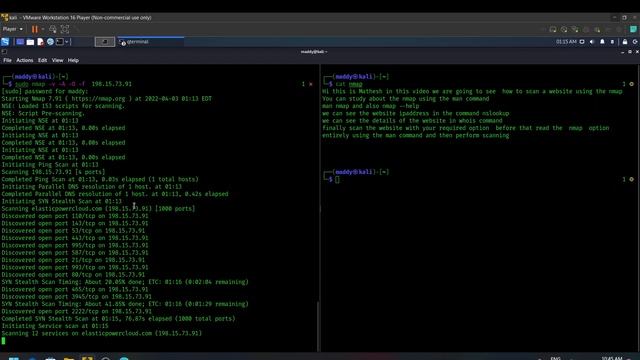This screenshot has height=360, width=640.
Task: Click the show desktop icon in Kali panel
Action: click(20, 42)
